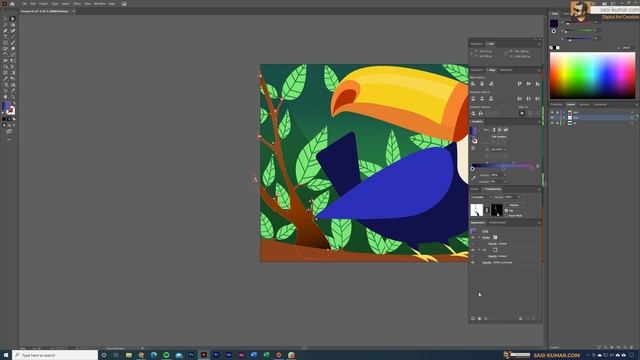Switch to the Graphic Styles tab
640x360 pixels.
pyautogui.click(x=498, y=223)
